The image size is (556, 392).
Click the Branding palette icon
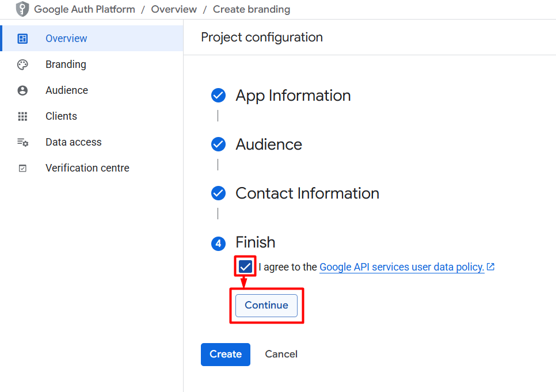tap(22, 64)
